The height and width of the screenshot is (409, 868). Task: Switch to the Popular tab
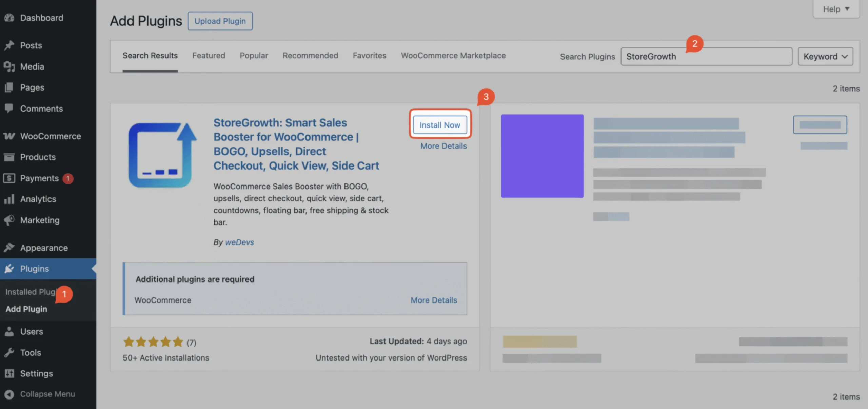coord(254,56)
